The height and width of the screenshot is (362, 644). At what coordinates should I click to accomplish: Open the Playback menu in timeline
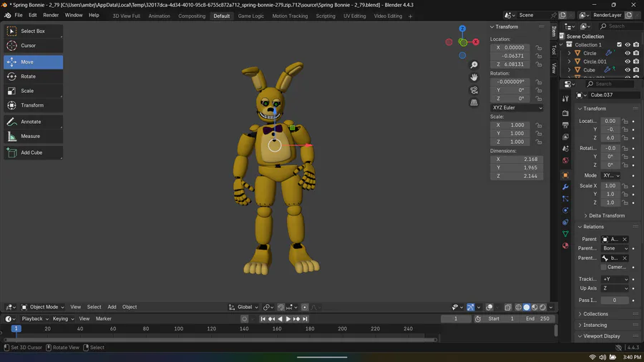(35, 319)
